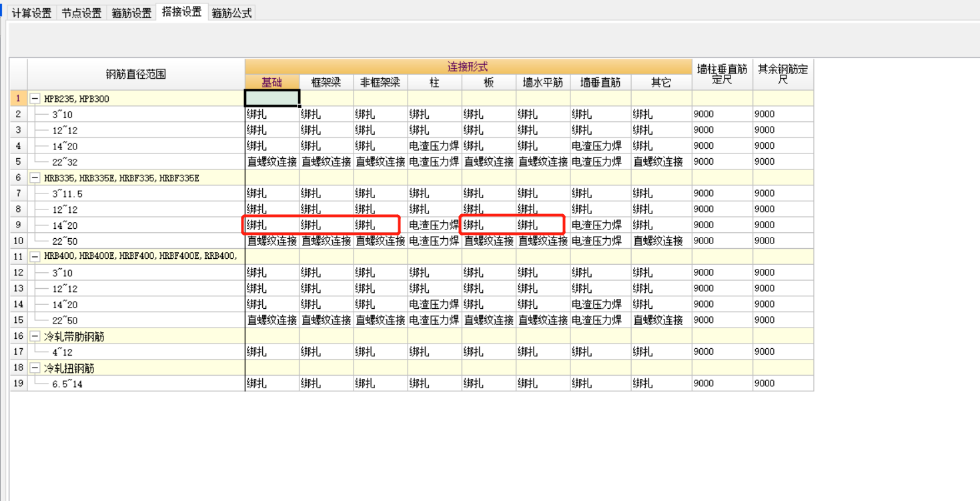The width and height of the screenshot is (980, 501).
Task: Collapse the 冷轧带肋钢筋 group
Action: point(36,336)
